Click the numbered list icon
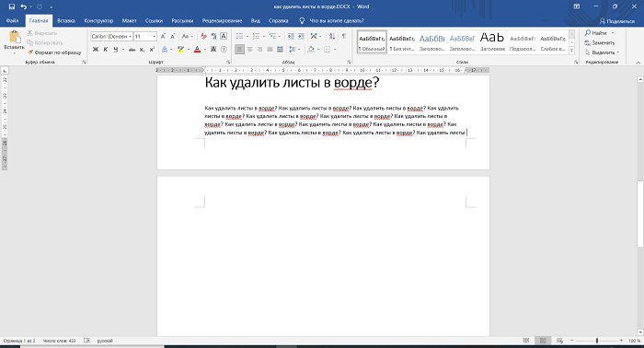The height and width of the screenshot is (348, 644). pos(257,37)
